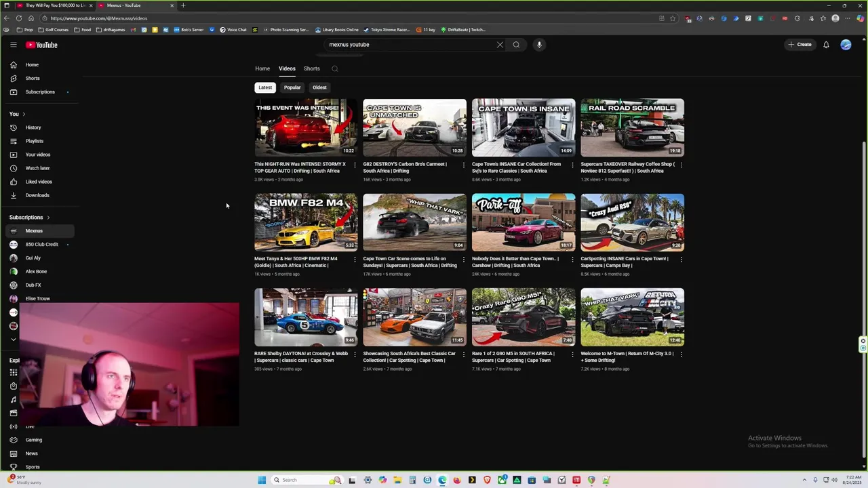Select the Oldest sort chip
The height and width of the screenshot is (488, 868).
(319, 87)
